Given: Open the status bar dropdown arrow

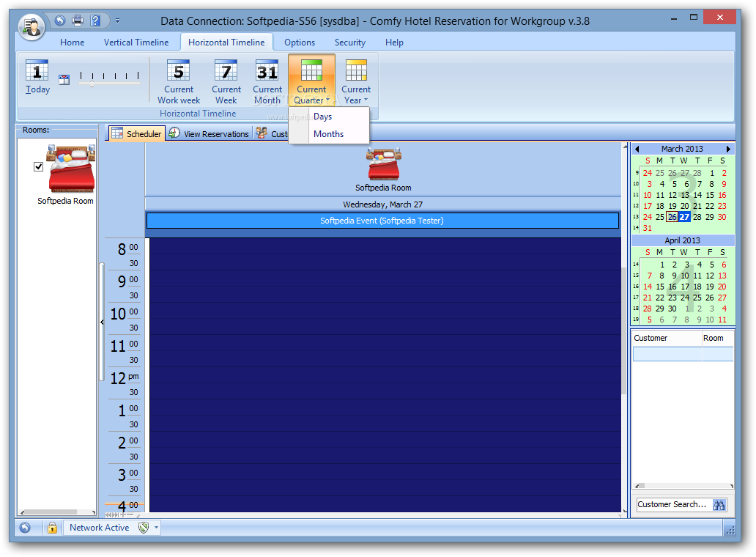Looking at the screenshot, I should click(156, 528).
